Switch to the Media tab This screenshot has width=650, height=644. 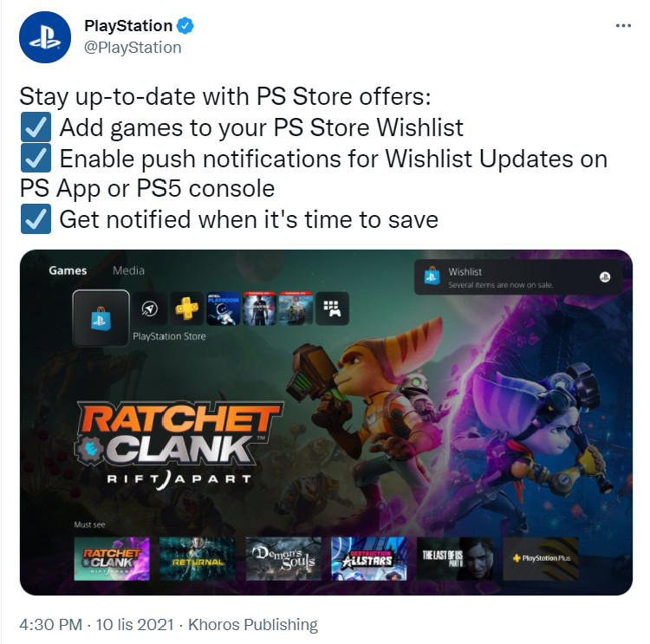128,270
